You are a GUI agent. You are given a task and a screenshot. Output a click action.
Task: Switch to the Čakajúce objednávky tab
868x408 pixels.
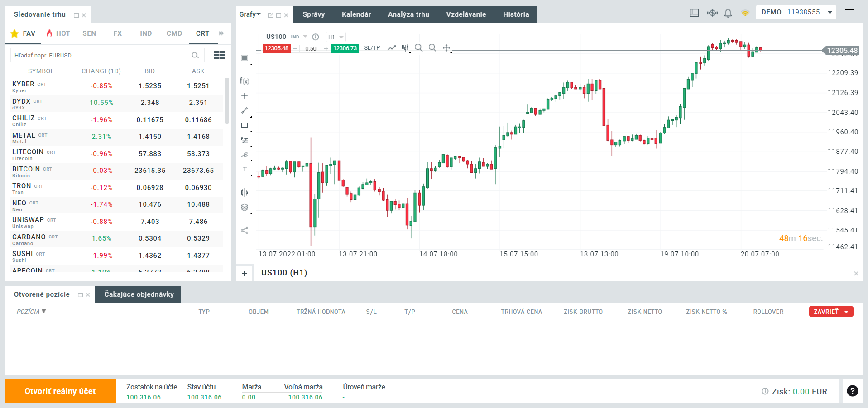pos(138,294)
